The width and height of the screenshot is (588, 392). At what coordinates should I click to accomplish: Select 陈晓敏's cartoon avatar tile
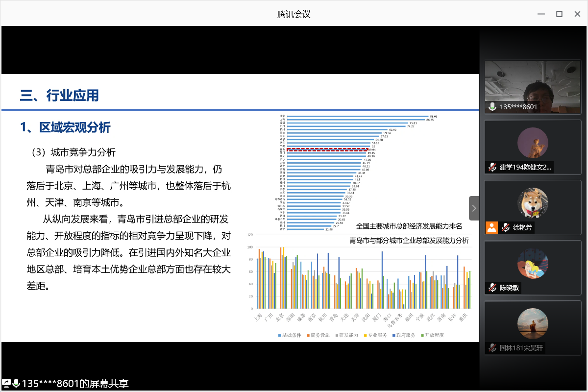point(533,263)
